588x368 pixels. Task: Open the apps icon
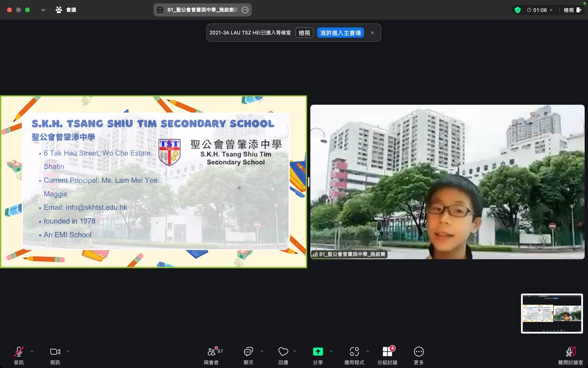click(x=354, y=352)
